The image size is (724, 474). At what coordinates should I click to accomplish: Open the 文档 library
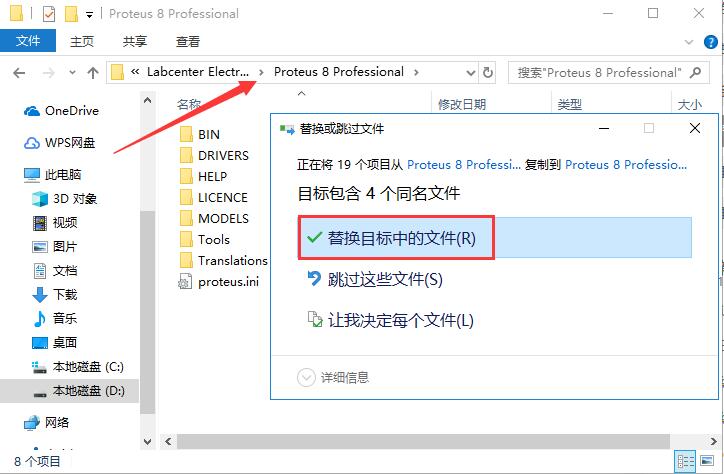pyautogui.click(x=55, y=270)
